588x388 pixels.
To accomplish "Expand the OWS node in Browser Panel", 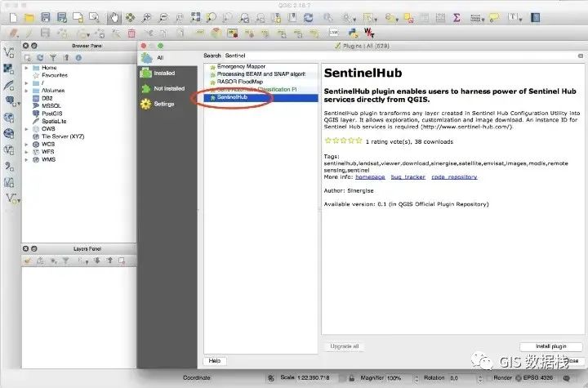I will (26, 129).
